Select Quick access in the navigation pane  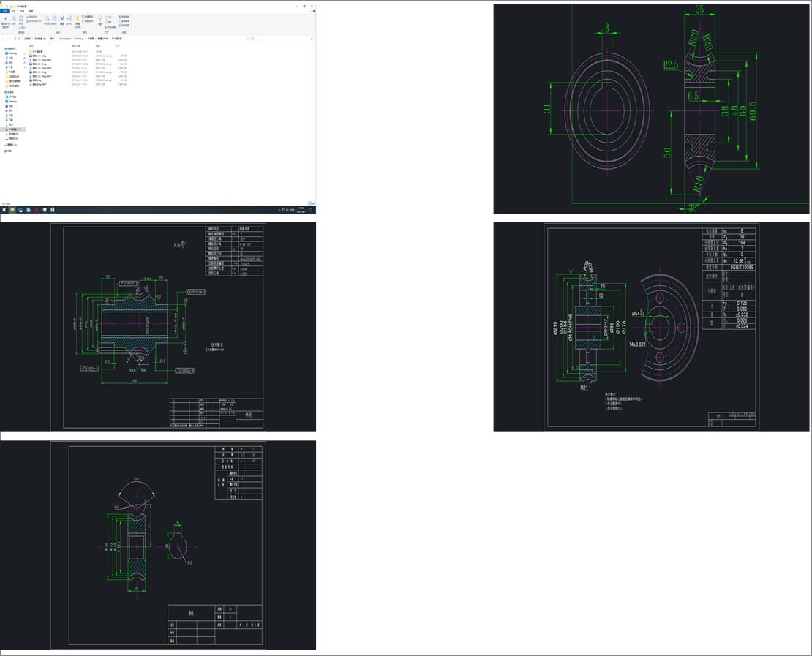(x=10, y=49)
